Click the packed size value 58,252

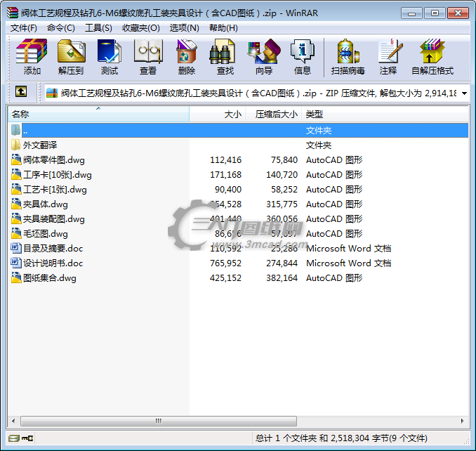coord(284,190)
